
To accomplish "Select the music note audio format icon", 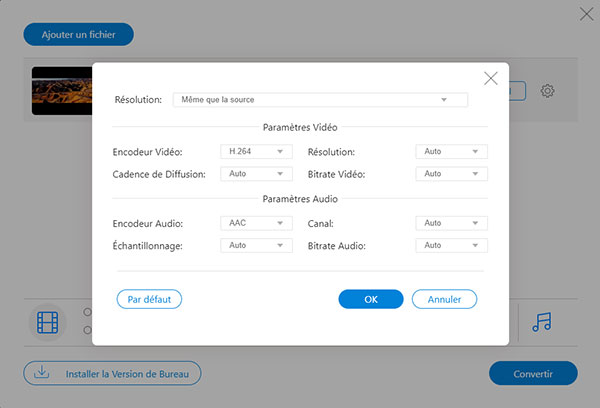I will click(542, 322).
